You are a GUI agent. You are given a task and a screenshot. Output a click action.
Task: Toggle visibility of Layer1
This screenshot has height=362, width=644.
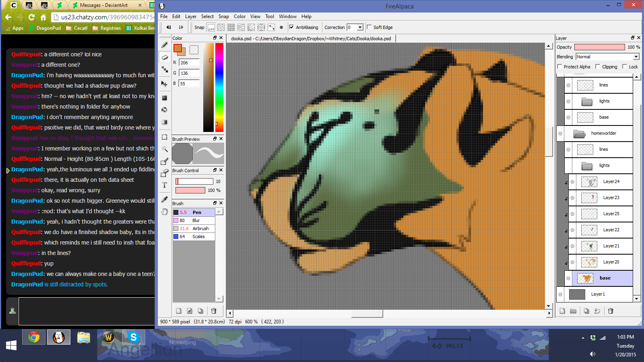(560, 294)
